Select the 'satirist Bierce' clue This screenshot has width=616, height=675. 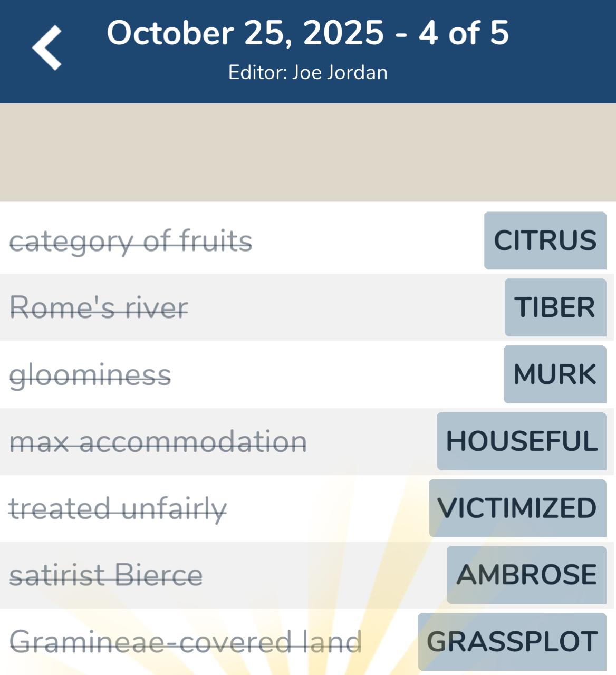tap(106, 575)
